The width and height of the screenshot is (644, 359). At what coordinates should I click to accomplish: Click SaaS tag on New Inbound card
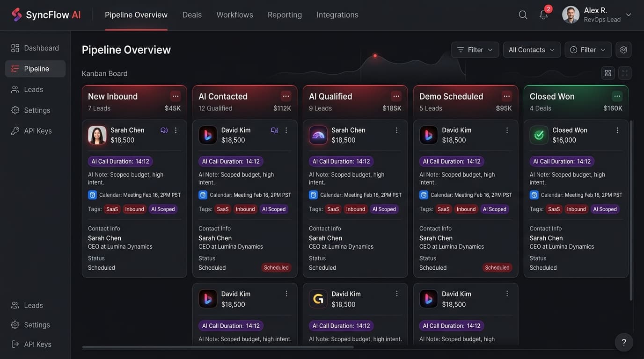click(112, 209)
